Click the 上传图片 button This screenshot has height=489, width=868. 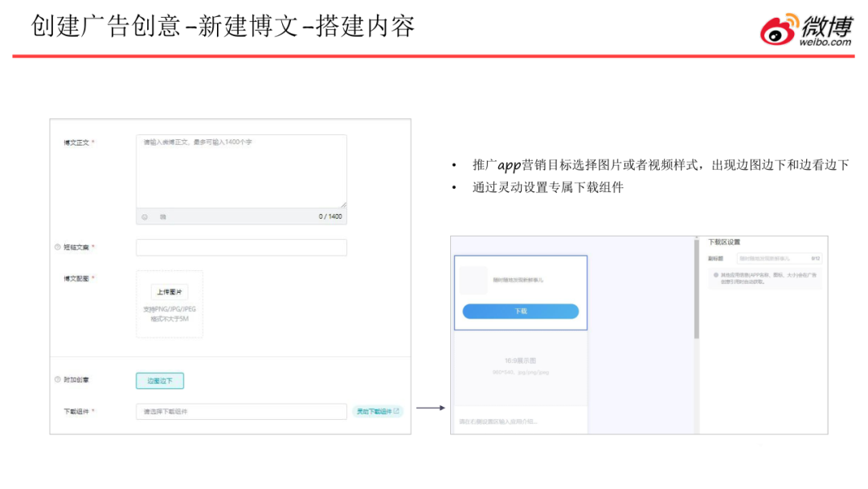[170, 292]
